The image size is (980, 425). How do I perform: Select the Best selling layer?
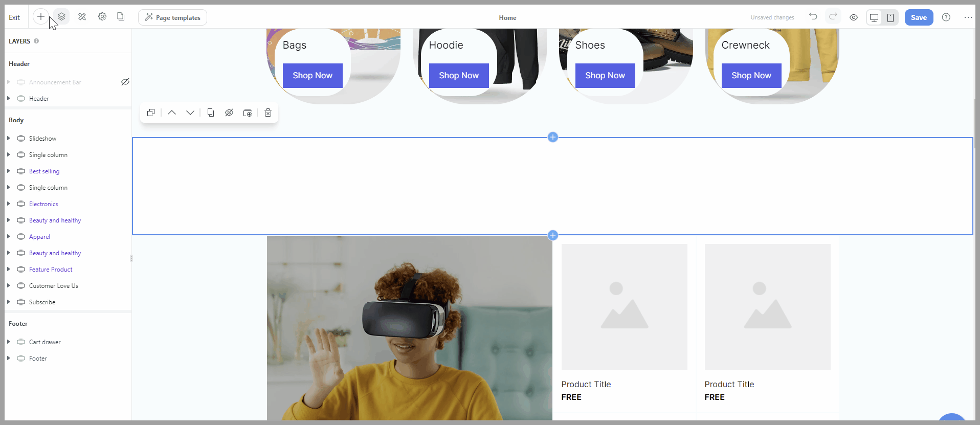(68, 171)
